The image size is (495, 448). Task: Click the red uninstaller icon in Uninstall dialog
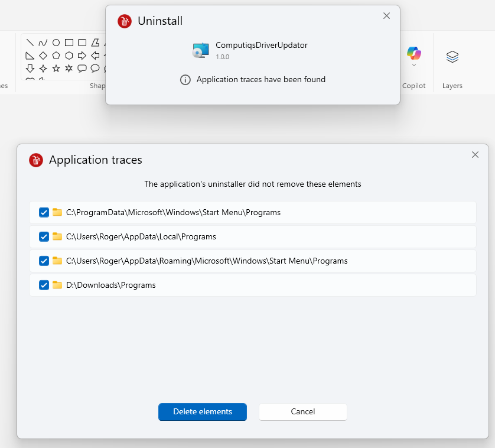pos(125,21)
